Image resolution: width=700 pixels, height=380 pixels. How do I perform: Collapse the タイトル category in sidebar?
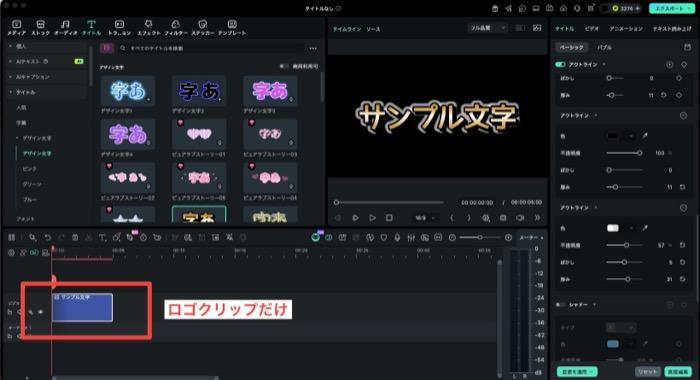click(10, 92)
